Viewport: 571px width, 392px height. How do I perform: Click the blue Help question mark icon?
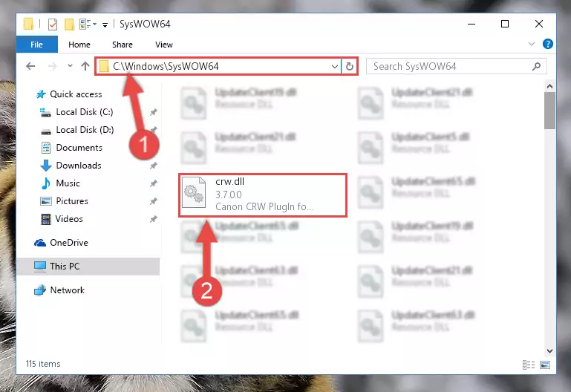coord(548,44)
